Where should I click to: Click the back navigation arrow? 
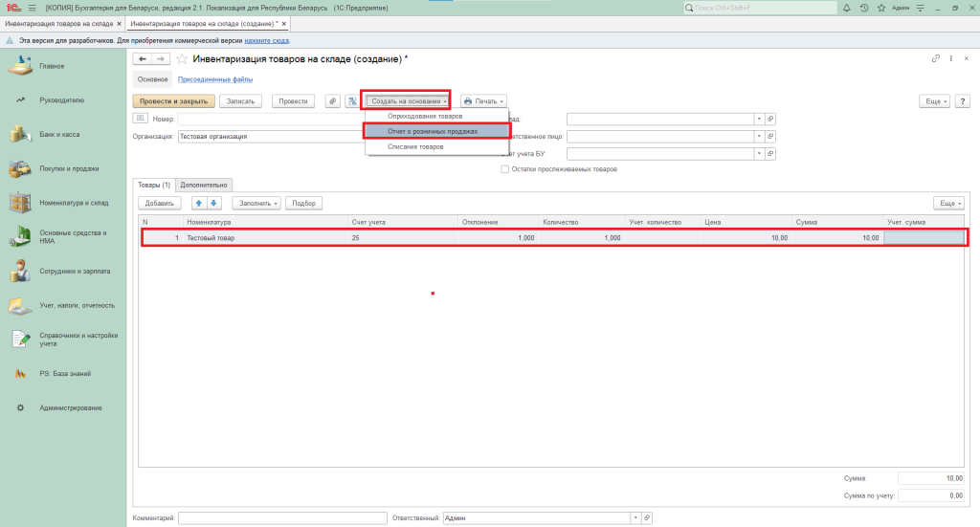[142, 59]
